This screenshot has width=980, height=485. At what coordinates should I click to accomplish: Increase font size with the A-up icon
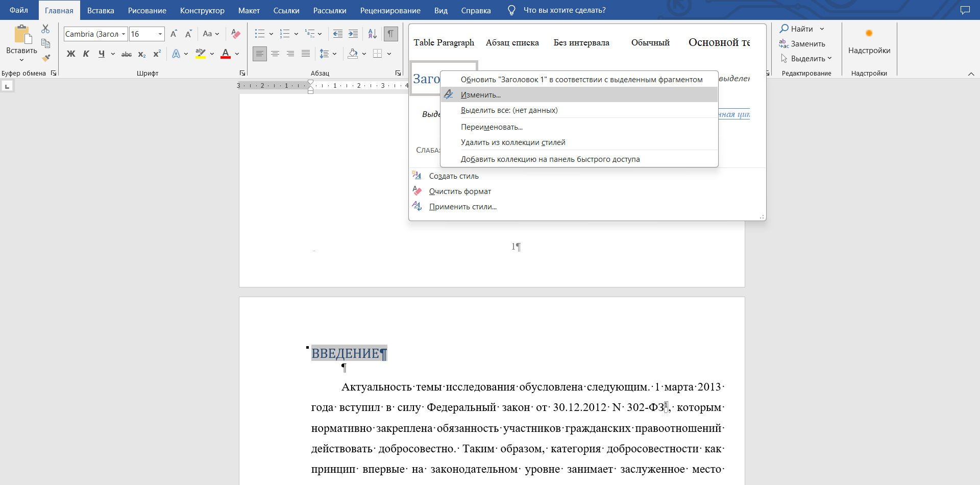tap(174, 34)
